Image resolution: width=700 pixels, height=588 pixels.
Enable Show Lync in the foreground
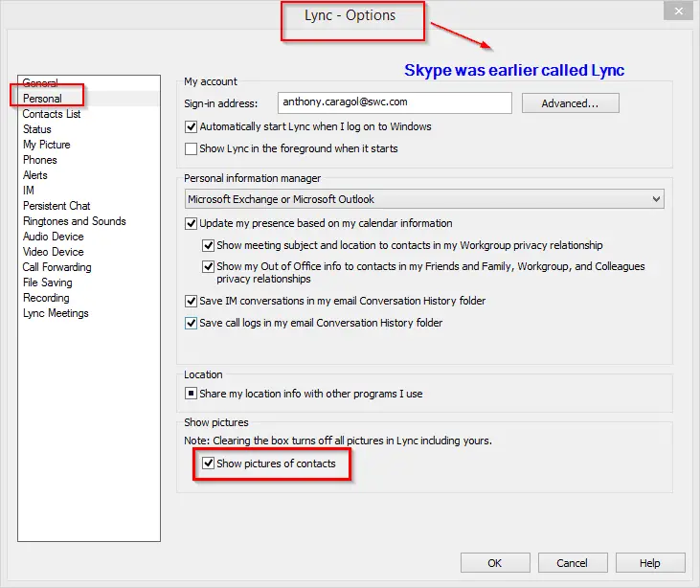click(x=192, y=148)
